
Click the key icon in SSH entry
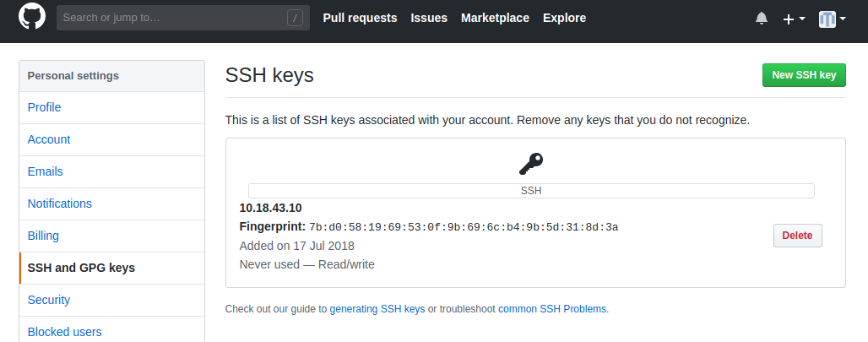click(x=531, y=164)
